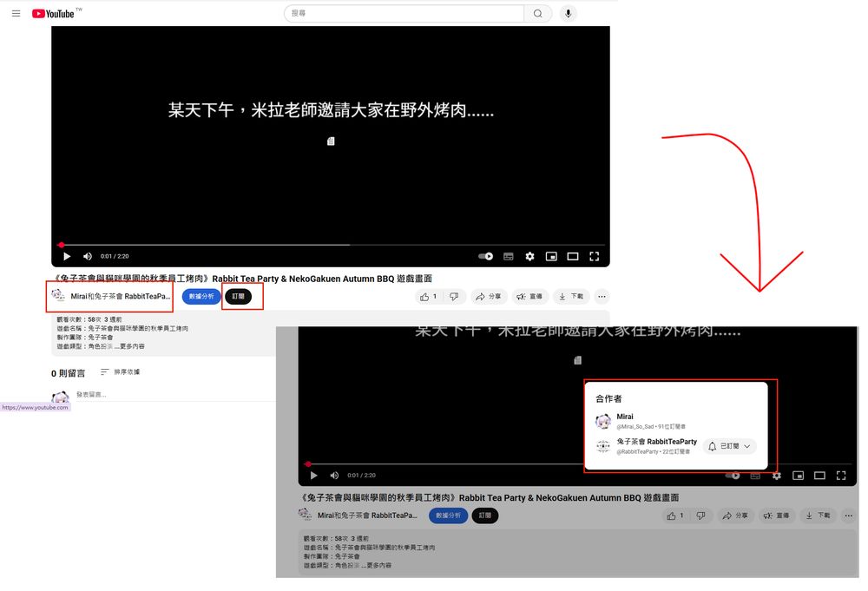Click the black 訂閱 button in bright screenshot
Viewport: 868px width, 591px height.
coord(238,296)
